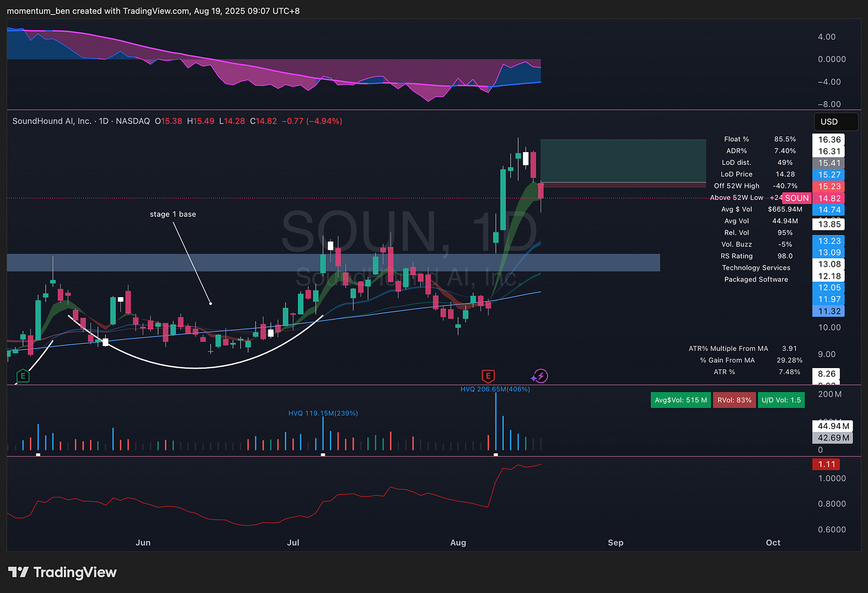Click the 16.36 price axis label
Screen dimensions: 868x593
coord(829,140)
